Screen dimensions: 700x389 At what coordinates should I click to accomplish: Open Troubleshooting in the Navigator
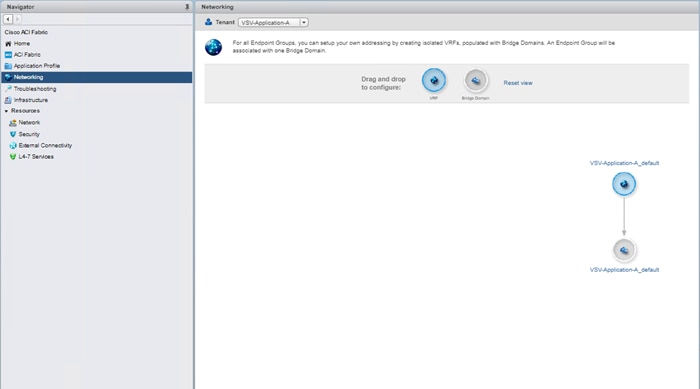(35, 89)
